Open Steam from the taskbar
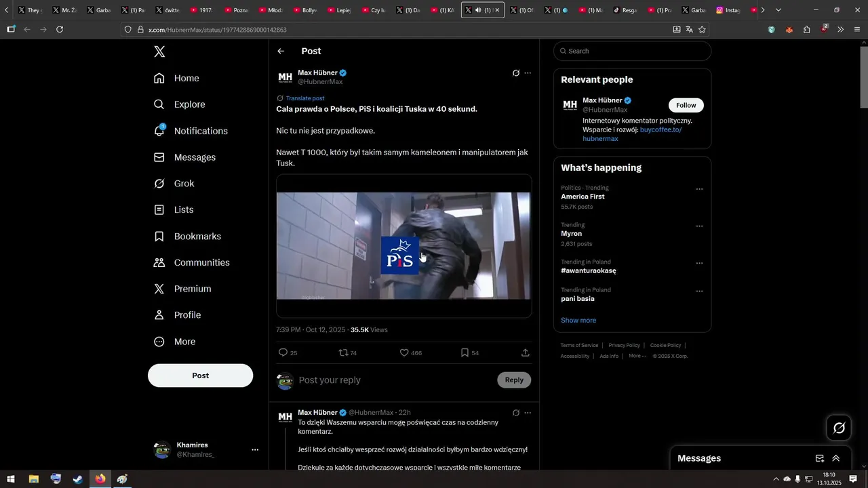 tap(78, 479)
